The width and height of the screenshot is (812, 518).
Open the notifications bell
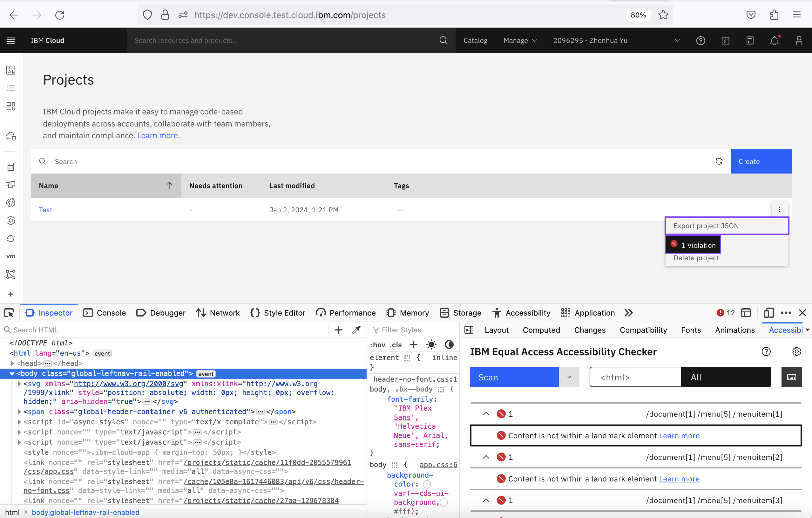point(775,40)
